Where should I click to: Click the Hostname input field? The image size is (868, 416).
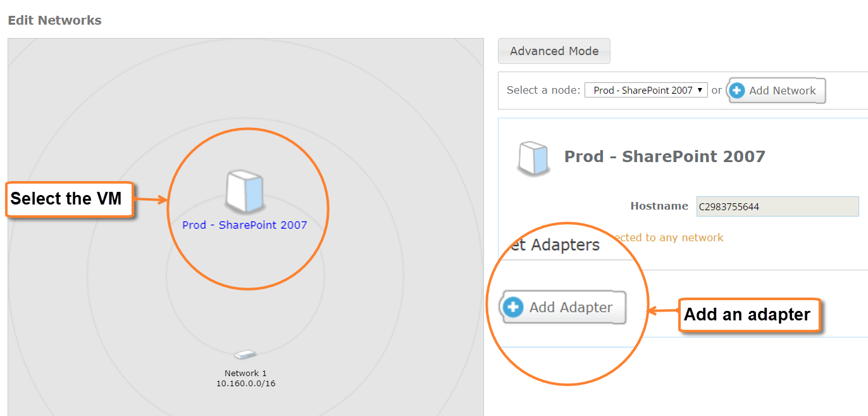tap(777, 206)
